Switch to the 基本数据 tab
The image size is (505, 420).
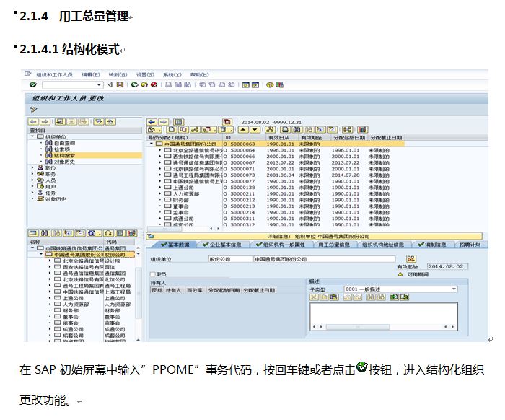click(176, 245)
